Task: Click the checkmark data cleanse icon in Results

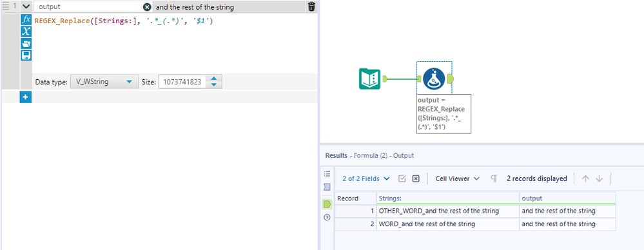Action: point(402,178)
